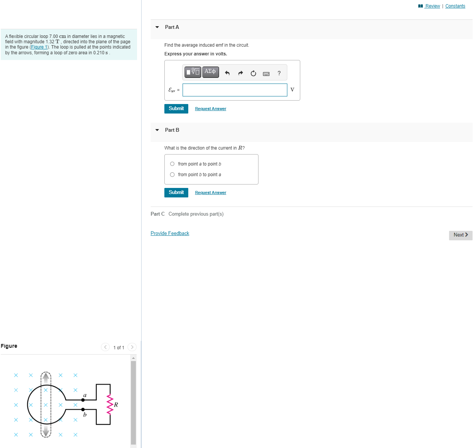Click the help question mark in equation toolbar

click(x=279, y=73)
